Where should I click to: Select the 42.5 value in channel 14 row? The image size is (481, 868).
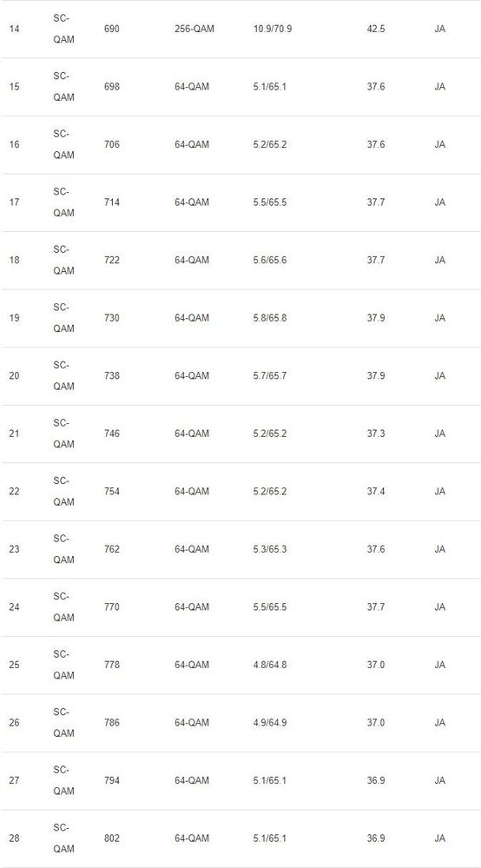(x=376, y=29)
